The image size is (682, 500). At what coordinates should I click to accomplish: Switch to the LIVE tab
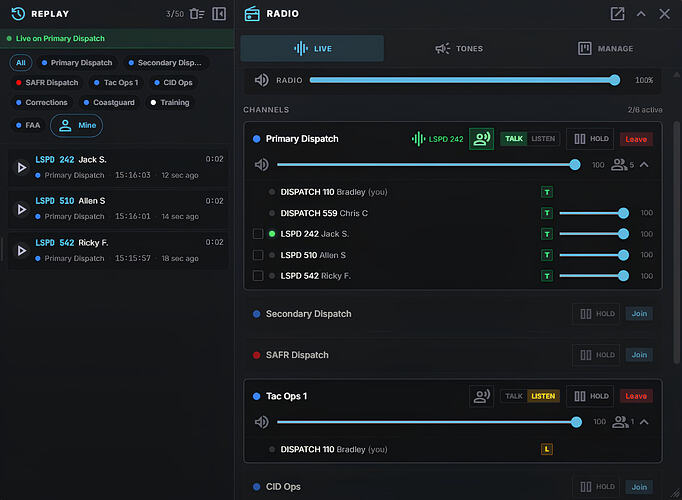click(312, 48)
